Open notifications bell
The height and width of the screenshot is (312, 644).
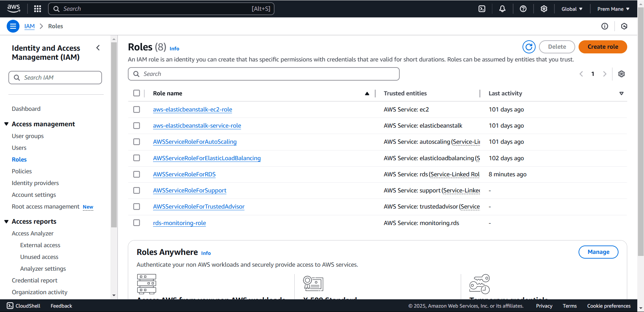coord(502,9)
